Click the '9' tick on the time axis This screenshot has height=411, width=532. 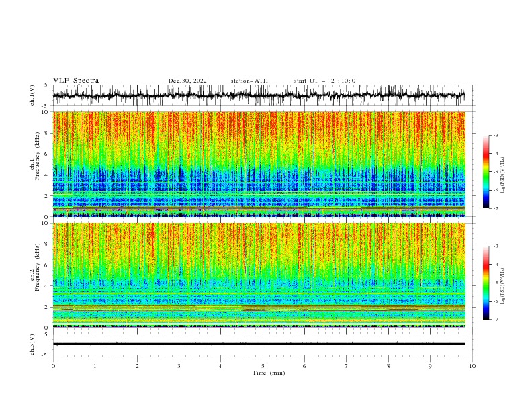[430, 366]
